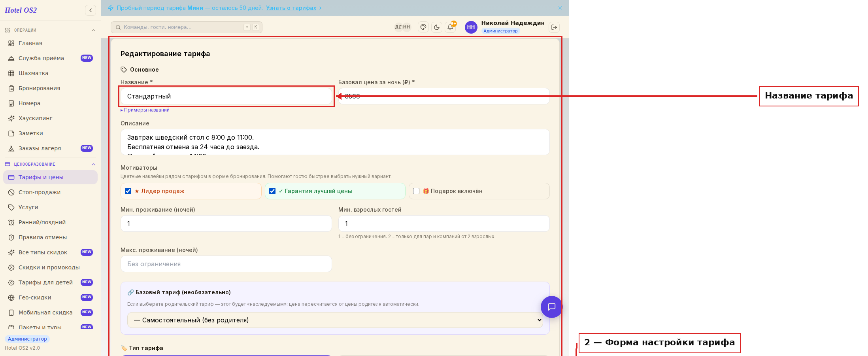868x356 pixels.
Task: Click the Макс. проживание field
Action: 226,264
